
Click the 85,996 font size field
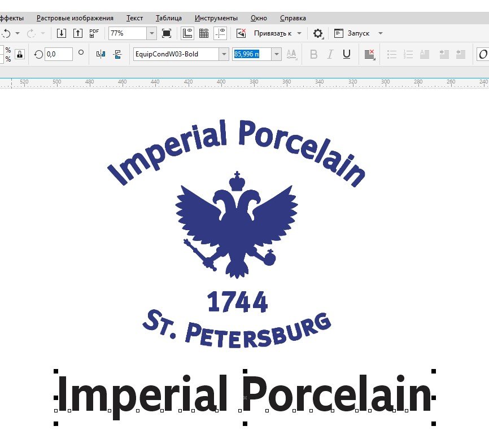coord(252,54)
